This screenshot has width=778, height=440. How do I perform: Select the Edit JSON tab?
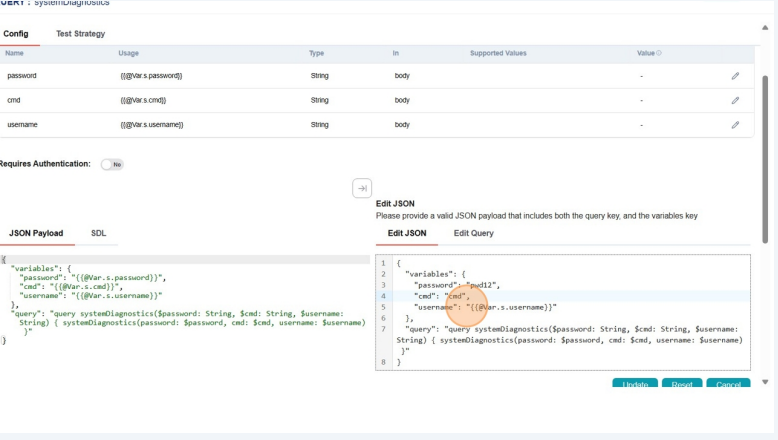click(407, 233)
